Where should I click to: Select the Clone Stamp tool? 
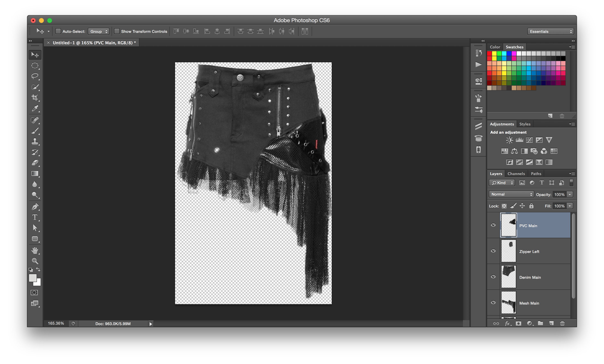35,141
